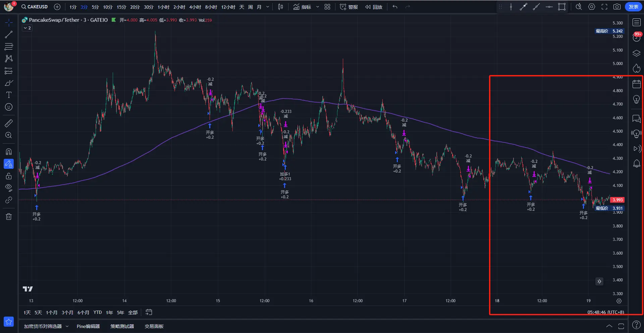
Task: Expand the crypto pairs screener dropdown arrow
Action: tap(67, 326)
